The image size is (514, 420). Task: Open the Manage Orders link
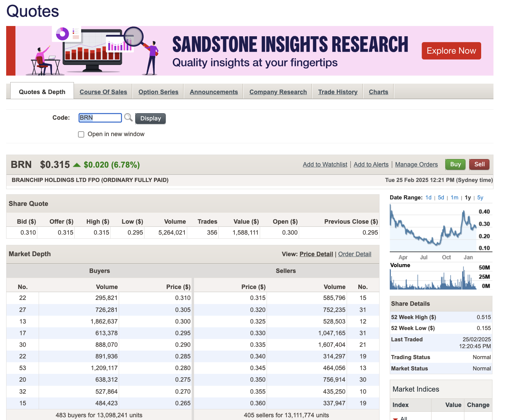[x=416, y=165]
